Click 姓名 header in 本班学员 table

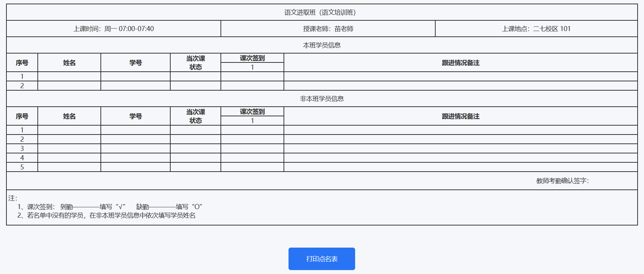[x=69, y=63]
